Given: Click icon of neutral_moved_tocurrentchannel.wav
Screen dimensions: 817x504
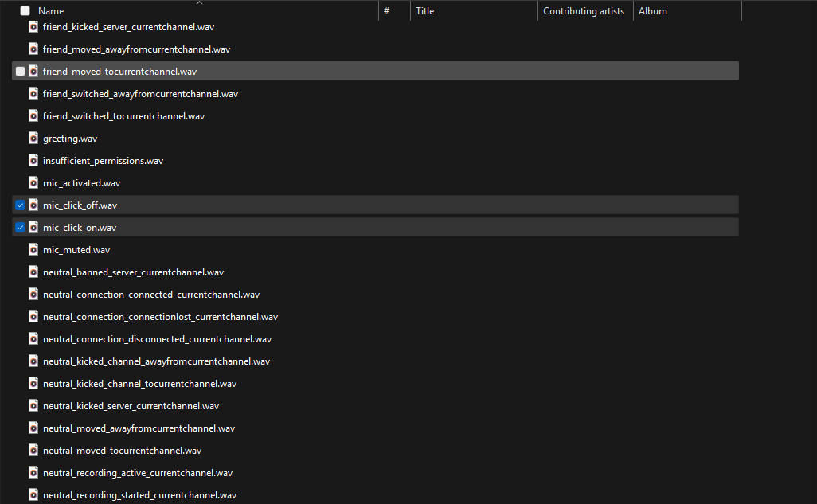Looking at the screenshot, I should pos(33,451).
